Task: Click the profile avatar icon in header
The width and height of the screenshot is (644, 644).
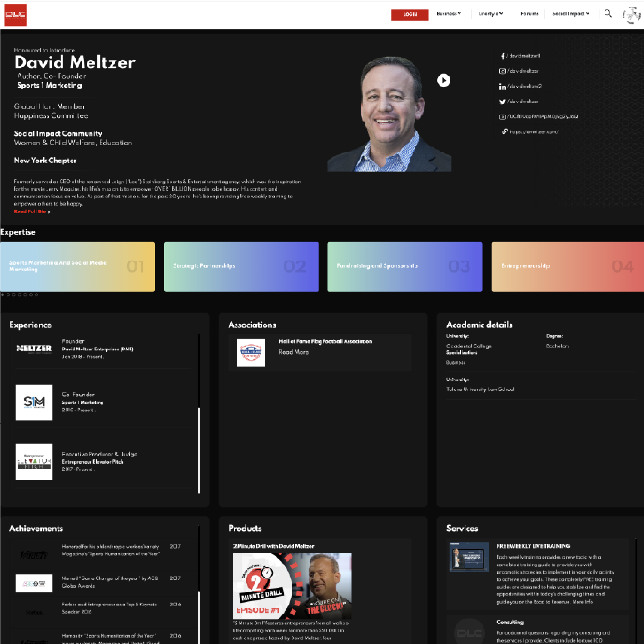Action: tap(632, 15)
